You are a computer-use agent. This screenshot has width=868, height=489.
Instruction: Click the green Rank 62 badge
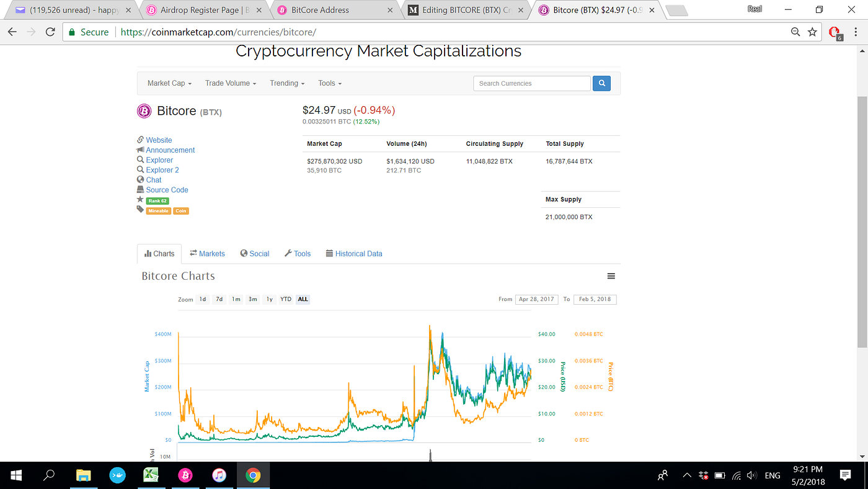point(157,201)
